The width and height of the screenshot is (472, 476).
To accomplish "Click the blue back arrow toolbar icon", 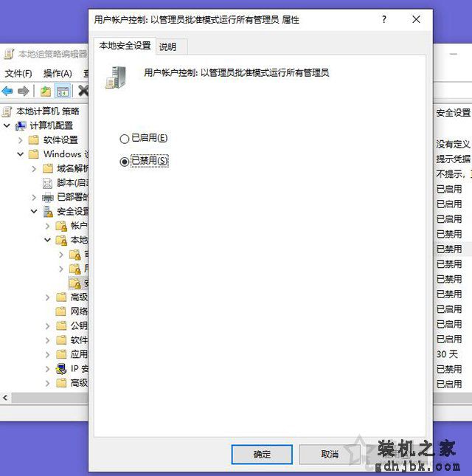I will (7, 91).
